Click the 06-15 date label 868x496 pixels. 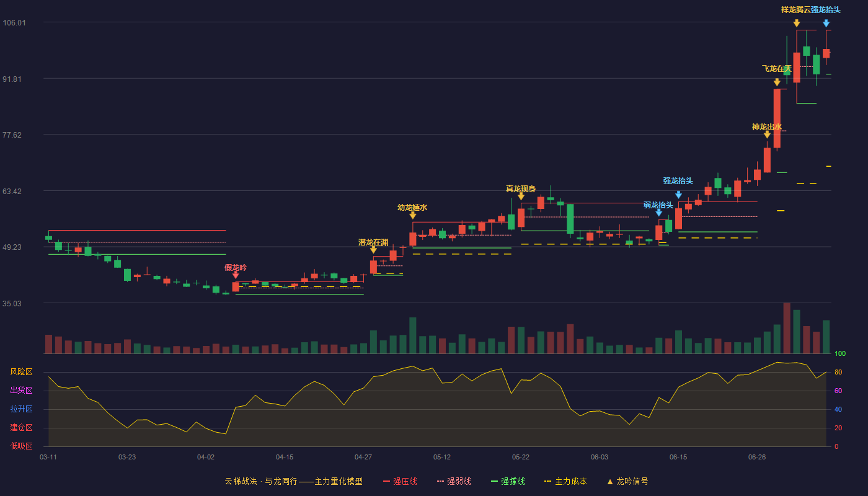678,457
